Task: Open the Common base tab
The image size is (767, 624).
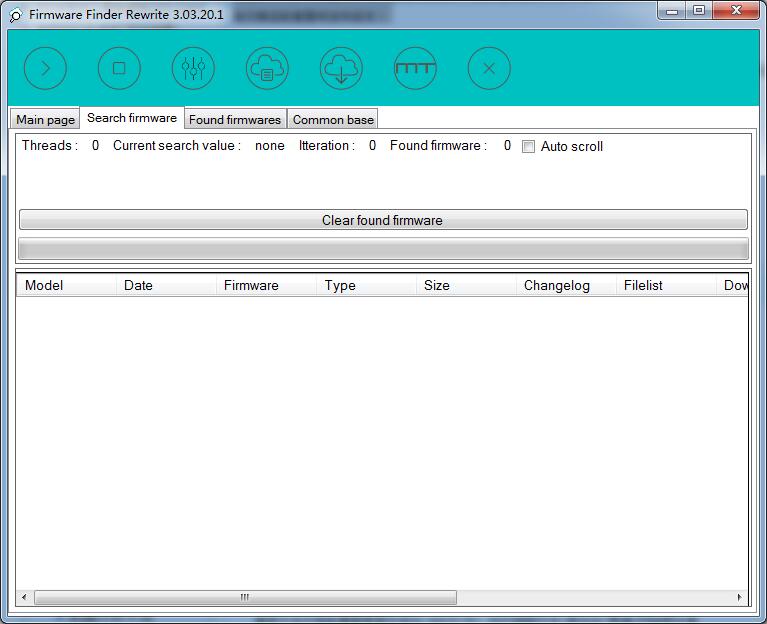Action: pos(333,120)
